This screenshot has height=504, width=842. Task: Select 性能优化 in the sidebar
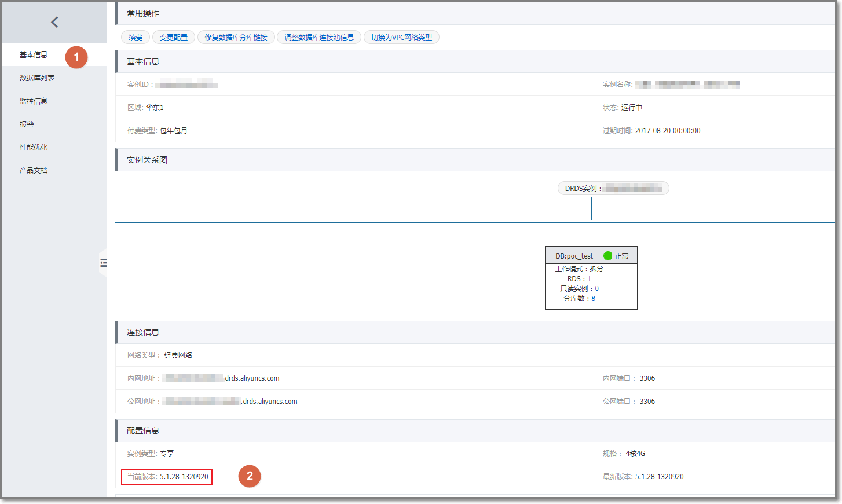click(x=34, y=148)
